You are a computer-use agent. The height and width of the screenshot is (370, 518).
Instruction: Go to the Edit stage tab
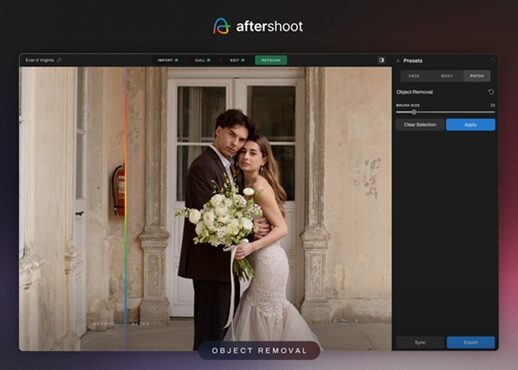(x=237, y=60)
